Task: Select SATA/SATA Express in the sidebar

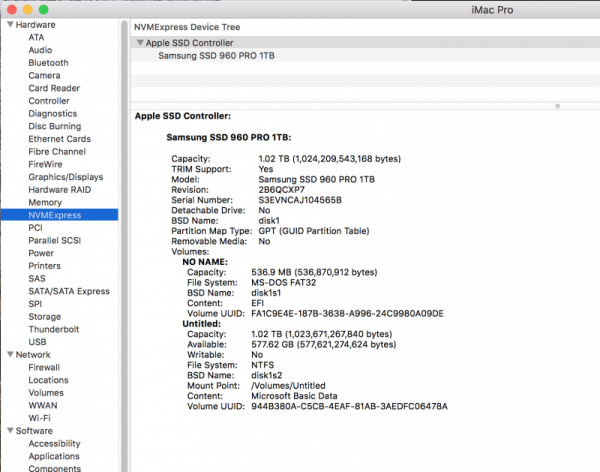Action: (x=69, y=291)
